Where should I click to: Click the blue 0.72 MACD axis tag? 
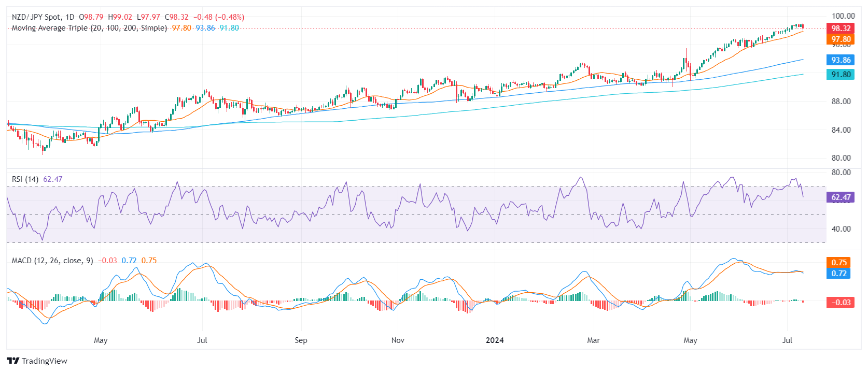[x=838, y=274]
